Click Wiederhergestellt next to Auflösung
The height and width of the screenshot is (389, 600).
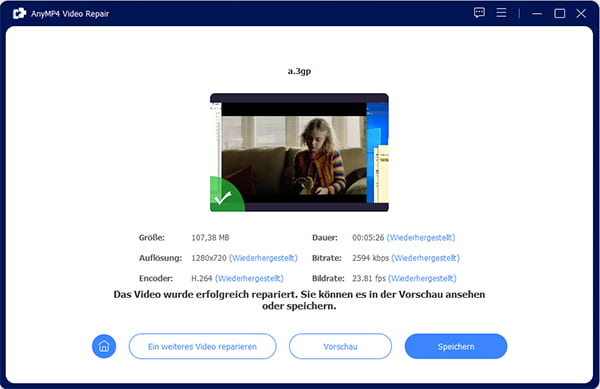(263, 258)
